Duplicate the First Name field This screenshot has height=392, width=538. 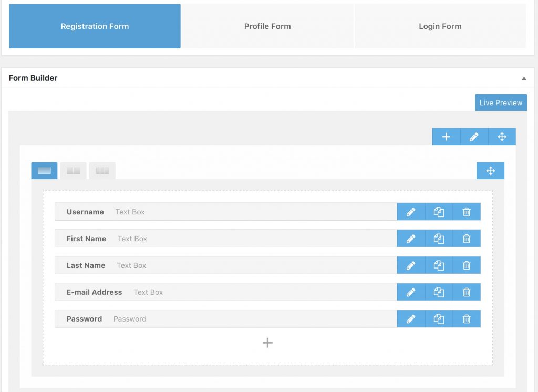click(439, 239)
